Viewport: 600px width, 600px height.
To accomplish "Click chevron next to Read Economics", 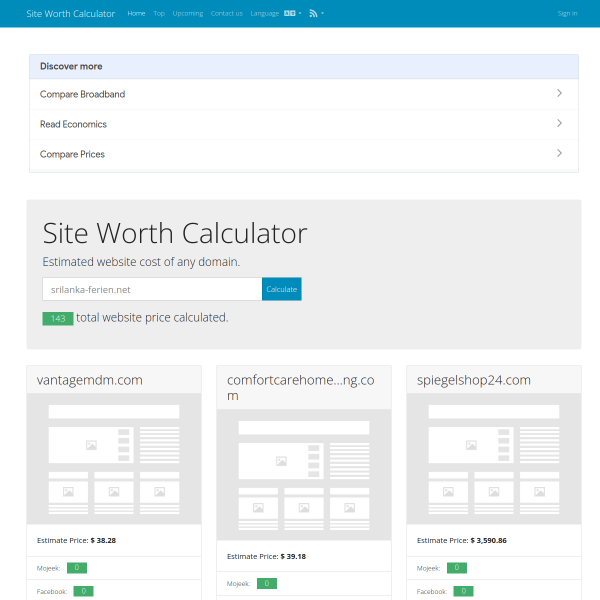I will (559, 123).
